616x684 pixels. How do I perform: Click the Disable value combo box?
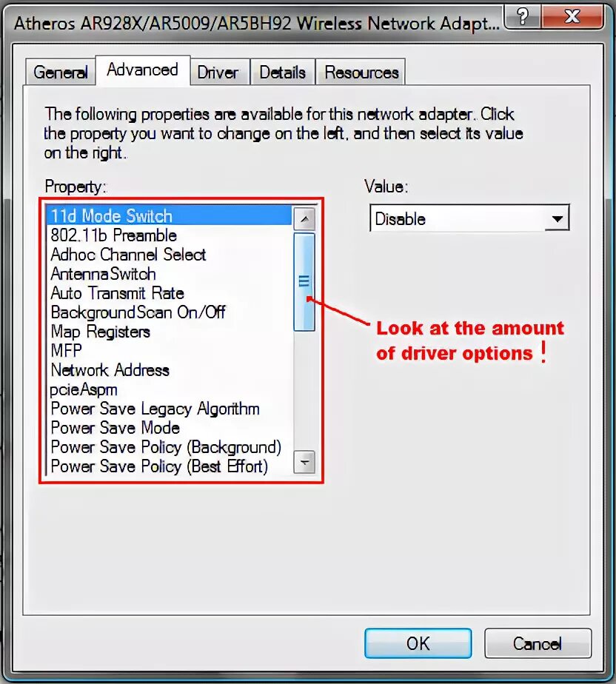pyautogui.click(x=469, y=218)
